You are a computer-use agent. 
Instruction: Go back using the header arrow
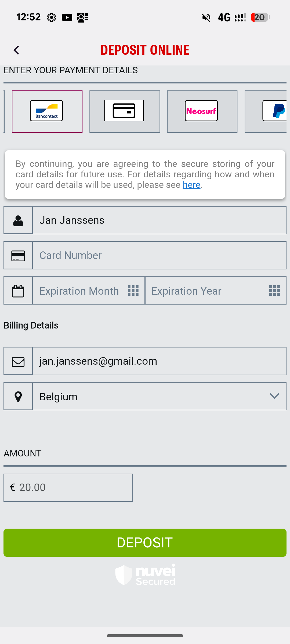click(x=16, y=50)
